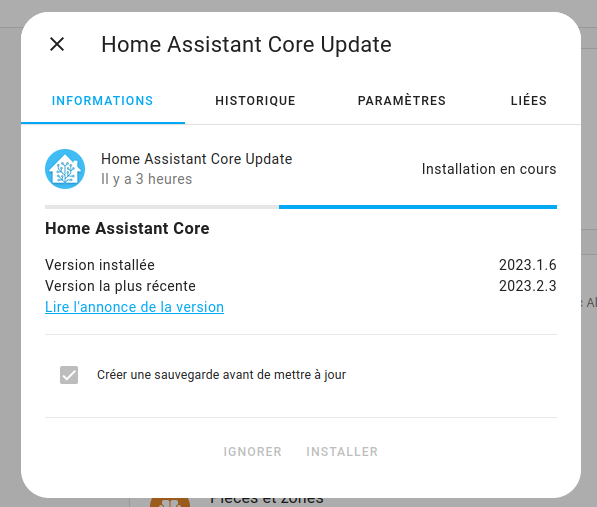Image resolution: width=597 pixels, height=507 pixels.
Task: Close the Home Assistant Core Update dialog
Action: (x=57, y=44)
